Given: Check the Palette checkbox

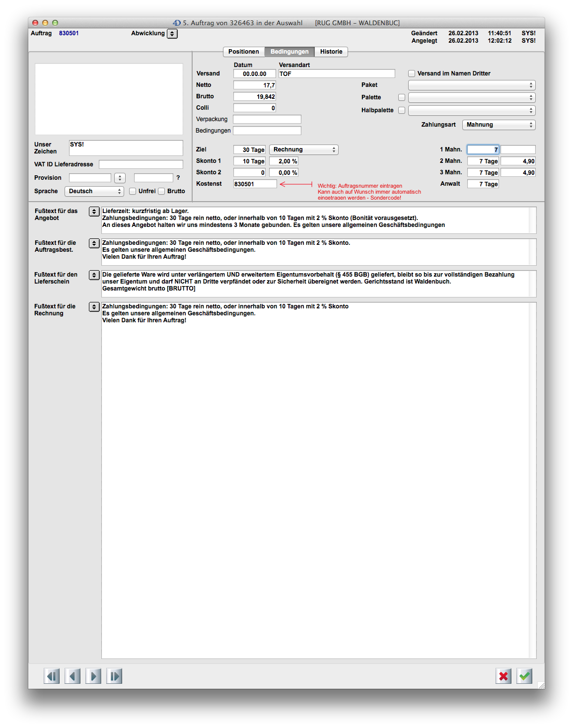Looking at the screenshot, I should 402,97.
